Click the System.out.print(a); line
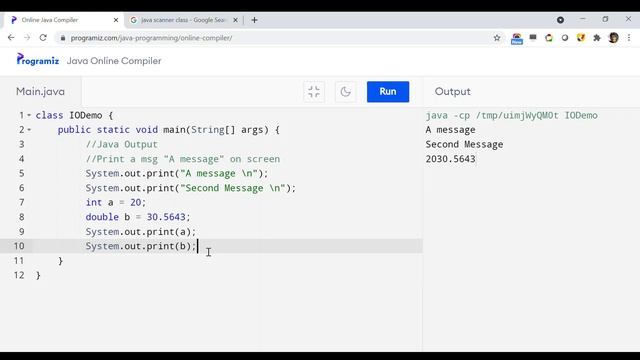Image resolution: width=640 pixels, height=360 pixels. click(141, 232)
